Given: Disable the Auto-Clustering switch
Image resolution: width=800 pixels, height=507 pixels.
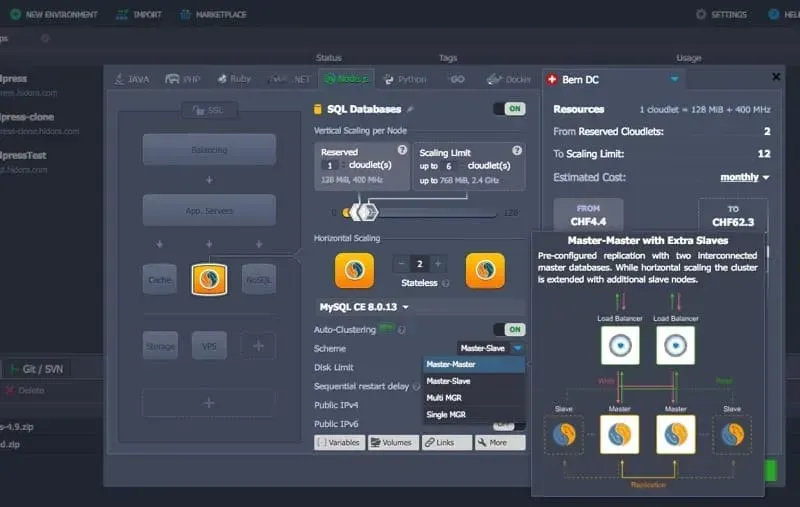Looking at the screenshot, I should 509,329.
